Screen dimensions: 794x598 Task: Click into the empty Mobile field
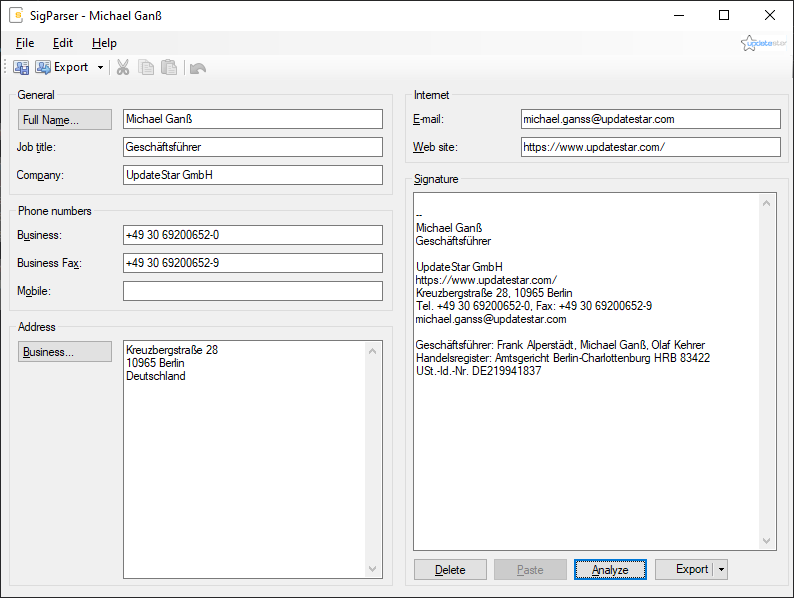[x=252, y=291]
